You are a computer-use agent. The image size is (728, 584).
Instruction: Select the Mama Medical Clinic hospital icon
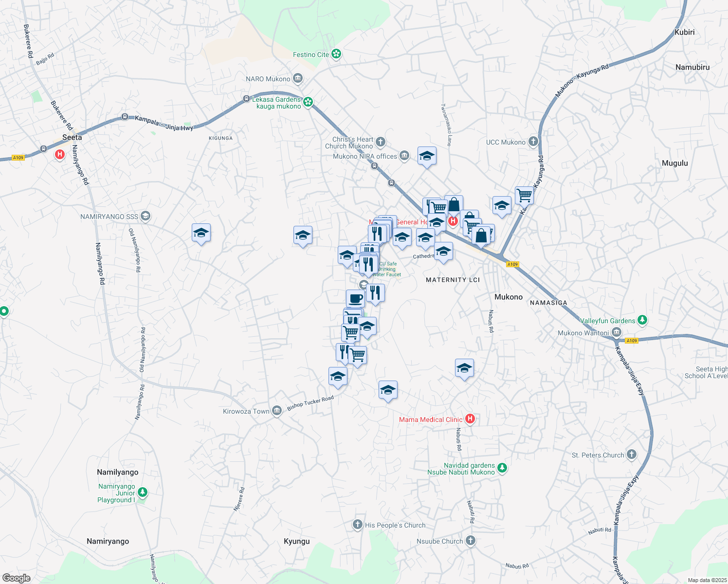pyautogui.click(x=470, y=418)
